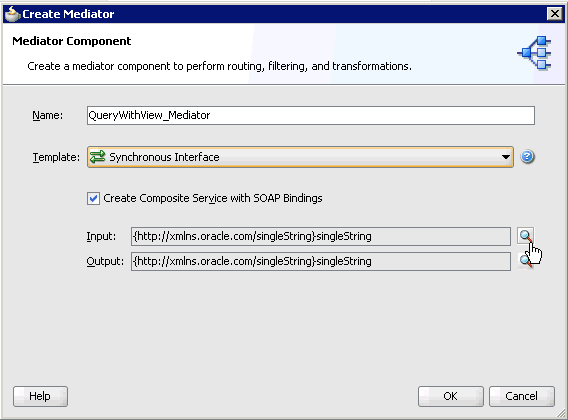568x420 pixels.
Task: Click the Name text field
Action: click(310, 115)
